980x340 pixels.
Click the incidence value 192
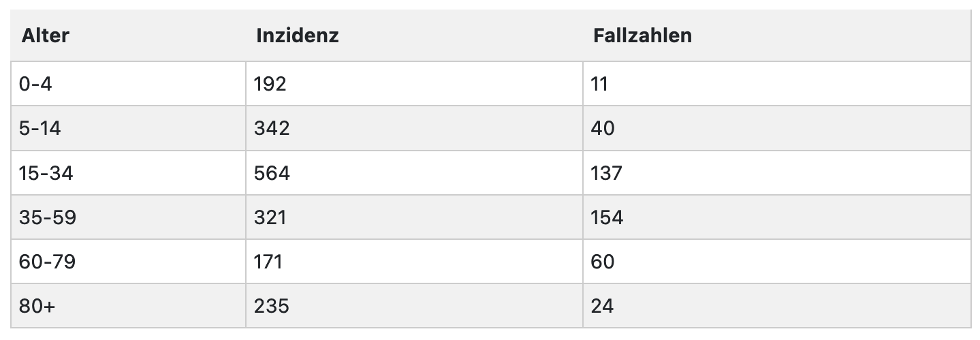[x=270, y=84]
